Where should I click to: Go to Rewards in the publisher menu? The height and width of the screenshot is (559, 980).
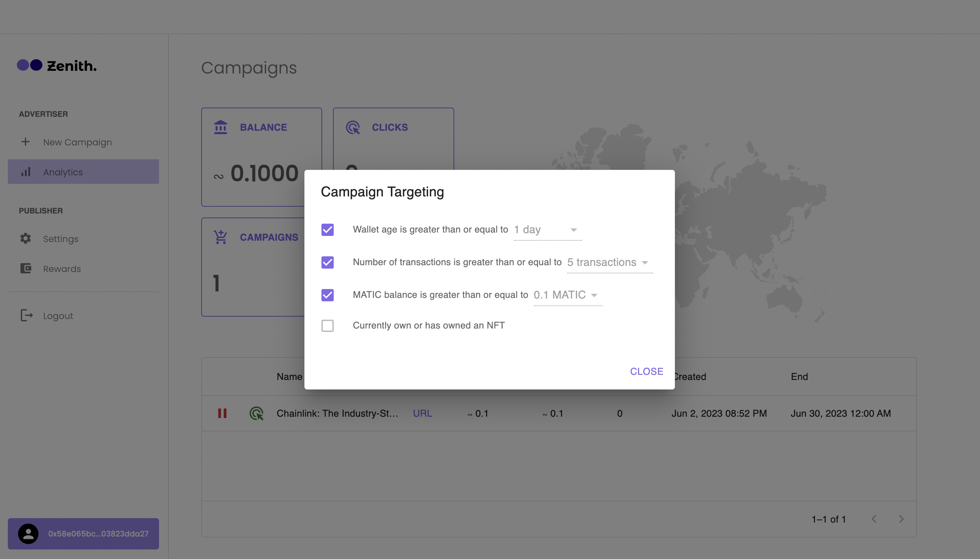(x=61, y=269)
